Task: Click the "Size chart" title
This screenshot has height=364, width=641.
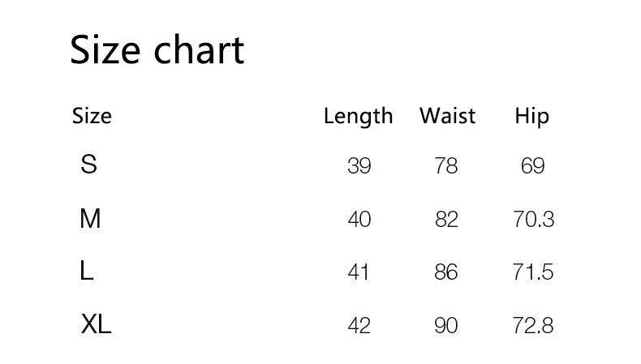Action: (157, 50)
